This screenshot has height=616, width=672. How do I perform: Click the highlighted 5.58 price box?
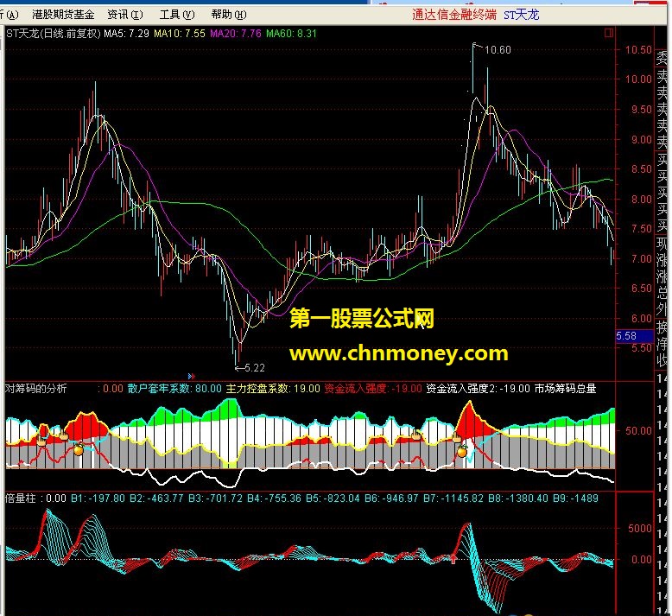(633, 336)
